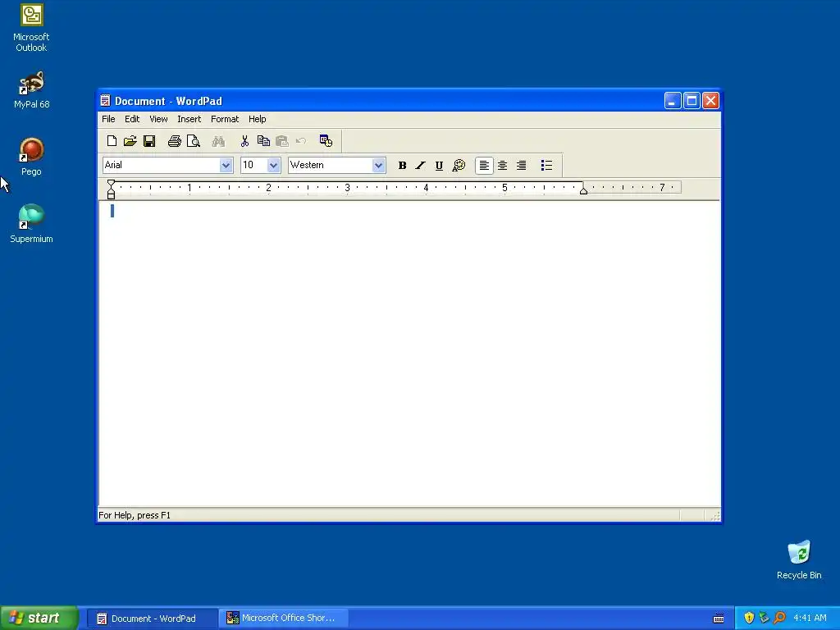
Task: Click the security shield tray icon
Action: click(749, 618)
